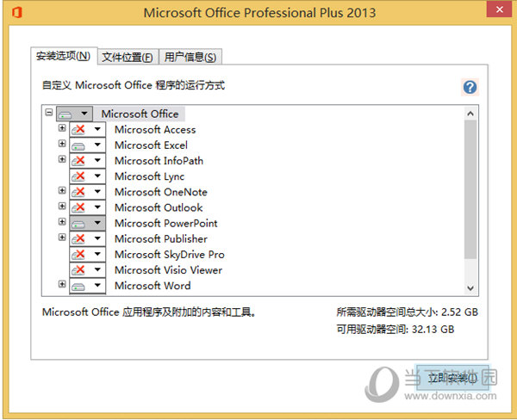The image size is (517, 420).
Task: Click the feature list scroll up arrow
Action: coord(470,114)
